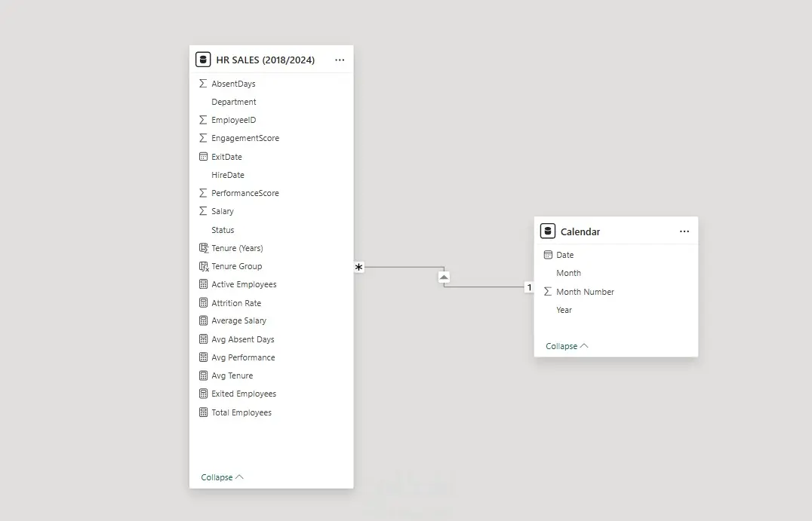Click the one-side cardinality marker near Calendar
Screen dimensions: 812x521
[529, 287]
